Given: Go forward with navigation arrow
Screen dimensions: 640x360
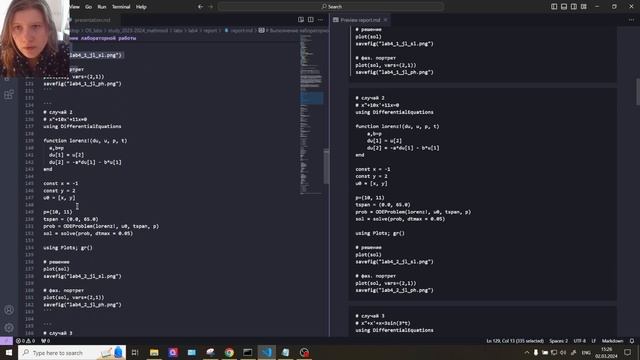Looking at the screenshot, I should [x=211, y=7].
